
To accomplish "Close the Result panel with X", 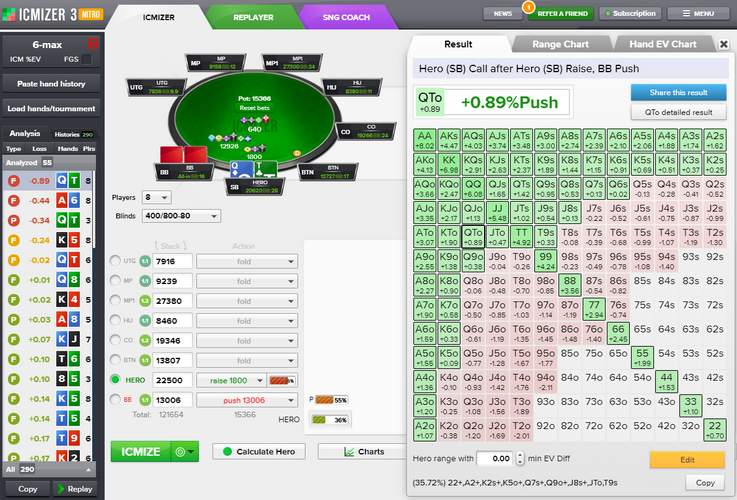I will (724, 44).
